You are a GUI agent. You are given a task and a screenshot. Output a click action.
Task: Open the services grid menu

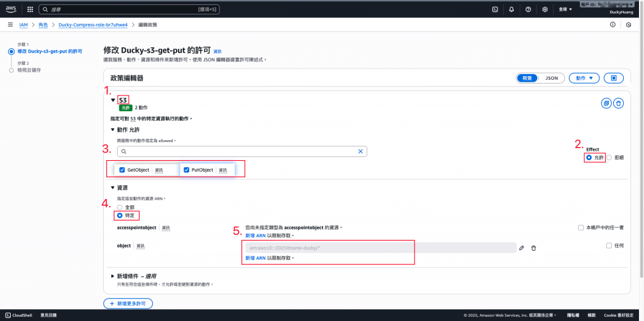(x=30, y=9)
